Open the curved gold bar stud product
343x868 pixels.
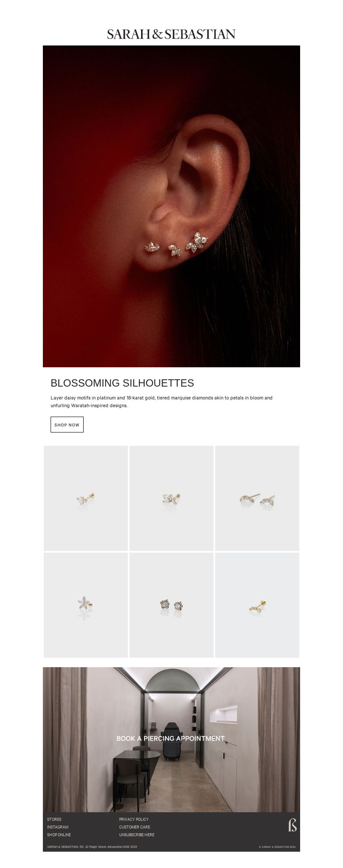click(257, 605)
